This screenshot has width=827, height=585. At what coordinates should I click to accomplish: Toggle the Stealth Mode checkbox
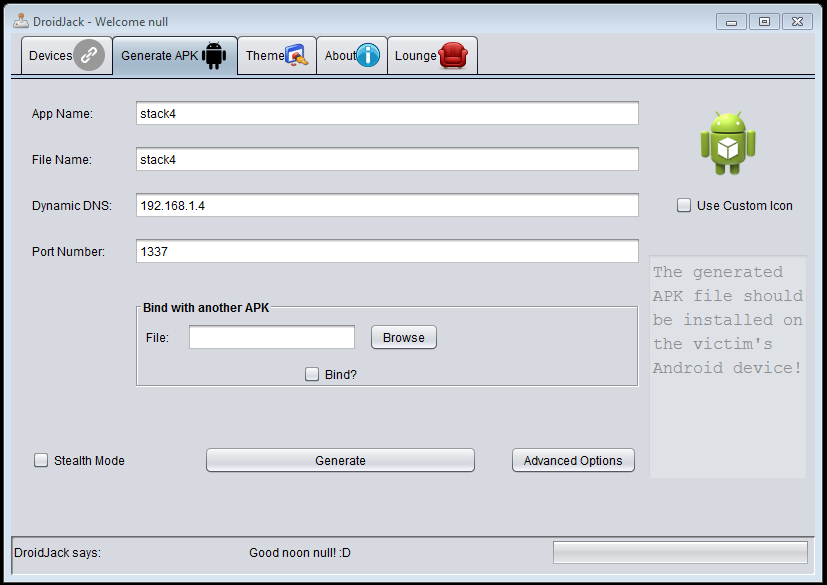click(41, 461)
